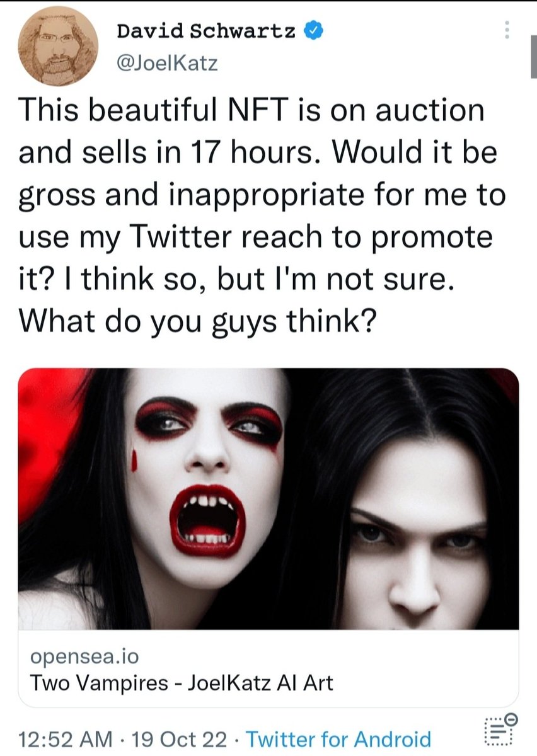Image resolution: width=537 pixels, height=756 pixels.
Task: Open the @JoelKatz handle
Action: coord(167,63)
